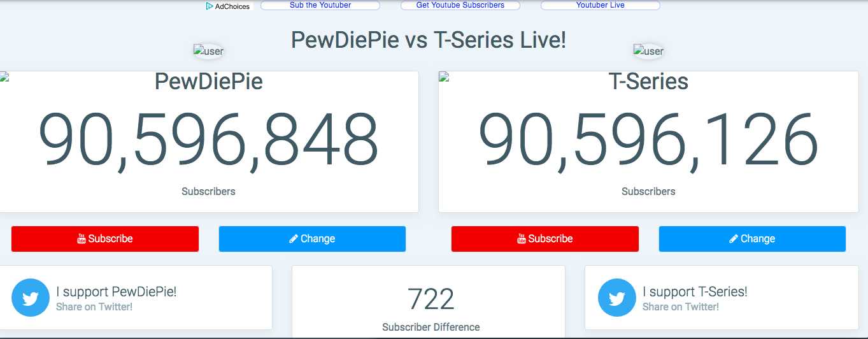
Task: Click pencil icon on T-Series Change button
Action: pos(734,239)
